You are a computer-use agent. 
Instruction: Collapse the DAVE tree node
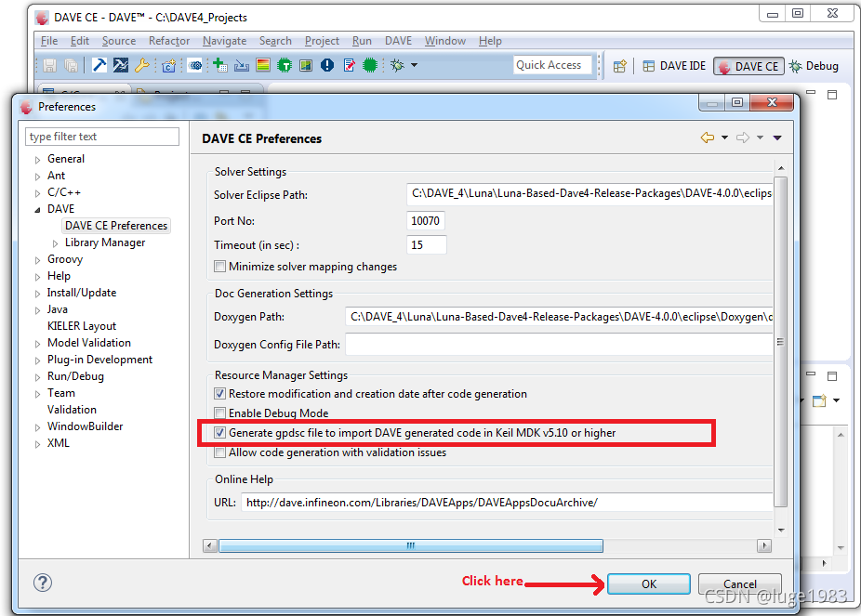point(37,210)
